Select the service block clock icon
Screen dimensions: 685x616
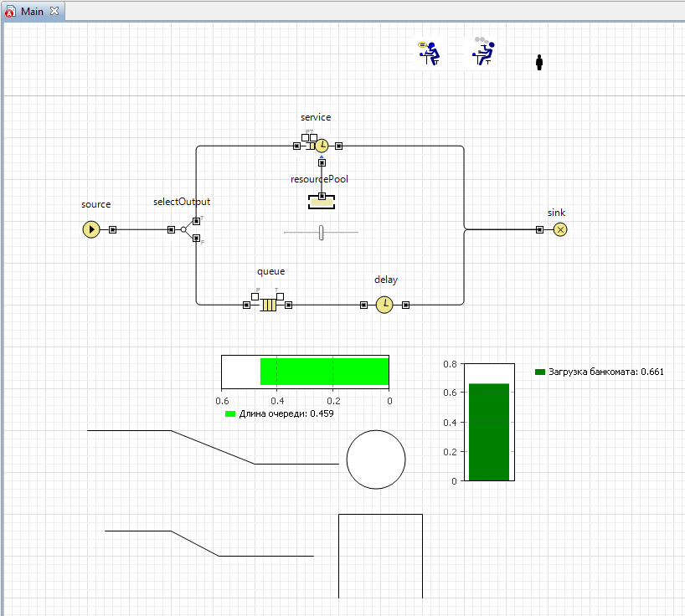[x=322, y=146]
